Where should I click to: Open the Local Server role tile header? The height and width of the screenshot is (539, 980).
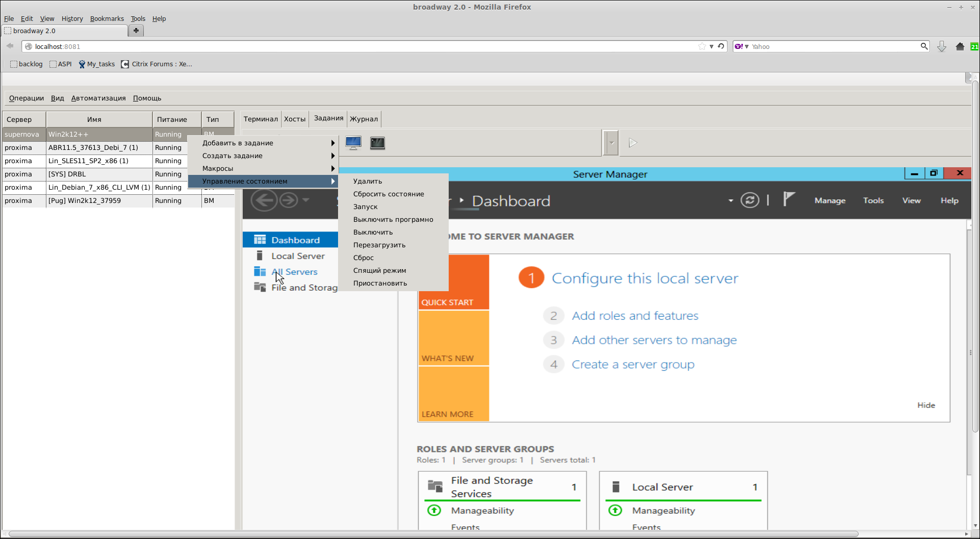683,487
